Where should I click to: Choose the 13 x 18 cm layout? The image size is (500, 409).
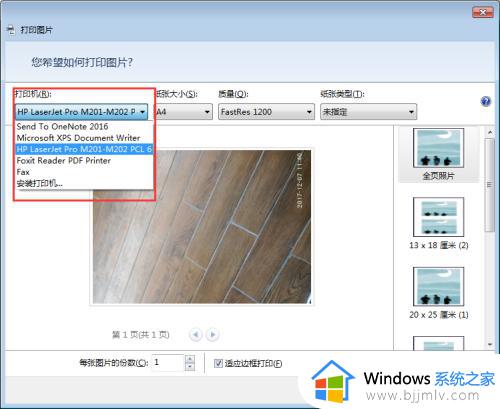(x=438, y=223)
